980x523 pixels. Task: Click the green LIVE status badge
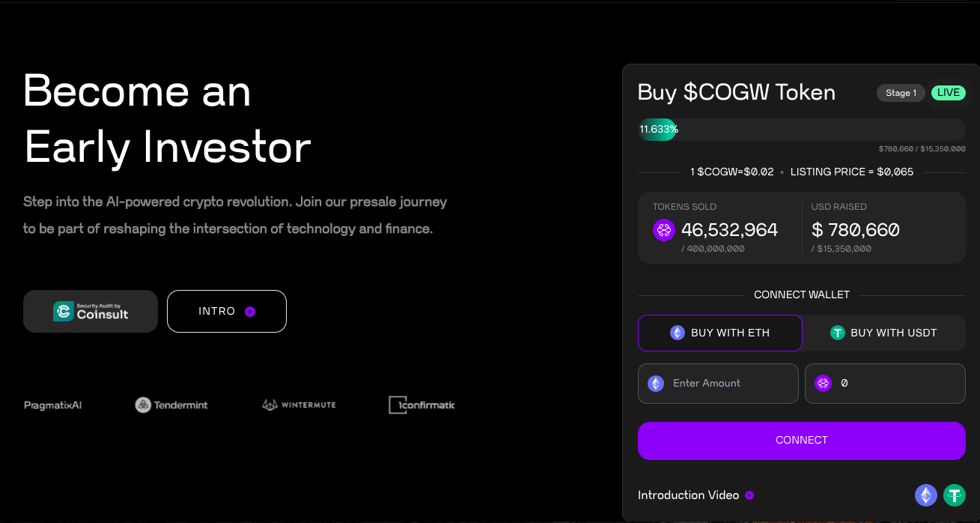tap(949, 93)
